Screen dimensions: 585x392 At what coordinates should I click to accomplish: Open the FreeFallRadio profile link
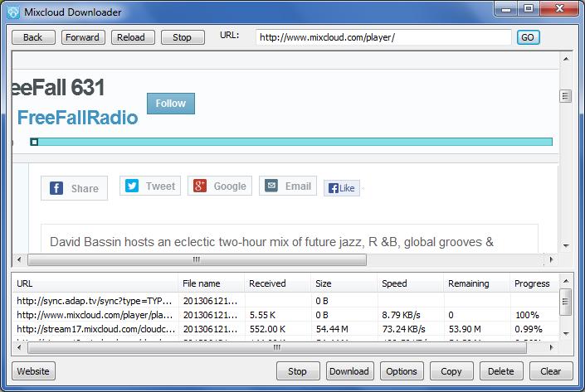coord(78,118)
